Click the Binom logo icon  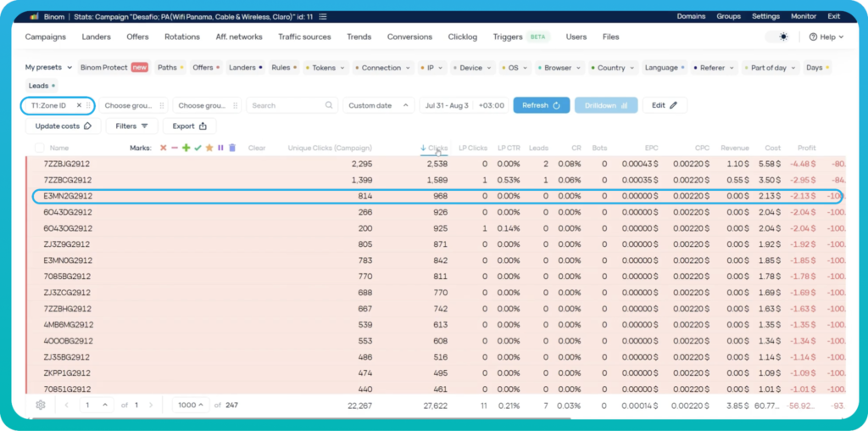click(x=34, y=17)
